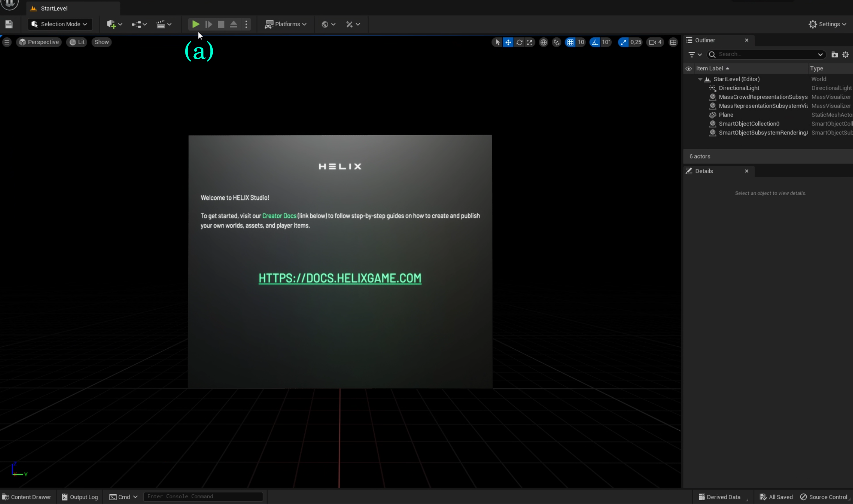Open the Perspective view menu
Screen dimensions: 853x504
(39, 42)
